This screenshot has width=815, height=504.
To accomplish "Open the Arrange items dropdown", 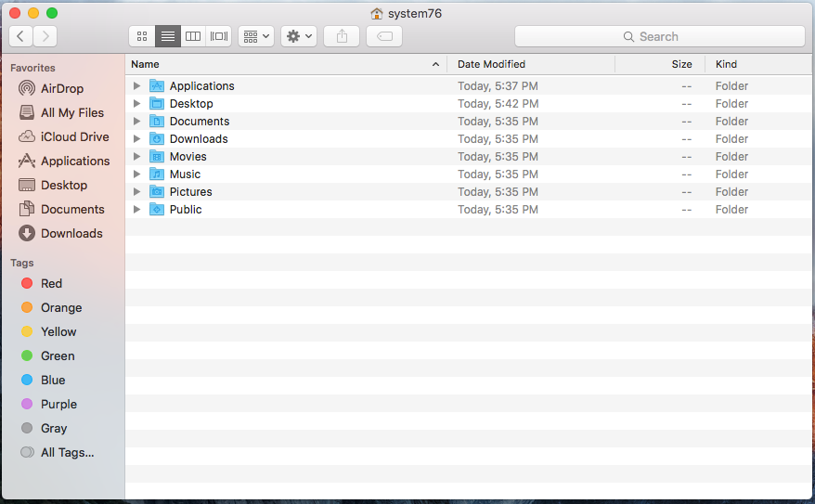I will point(256,36).
